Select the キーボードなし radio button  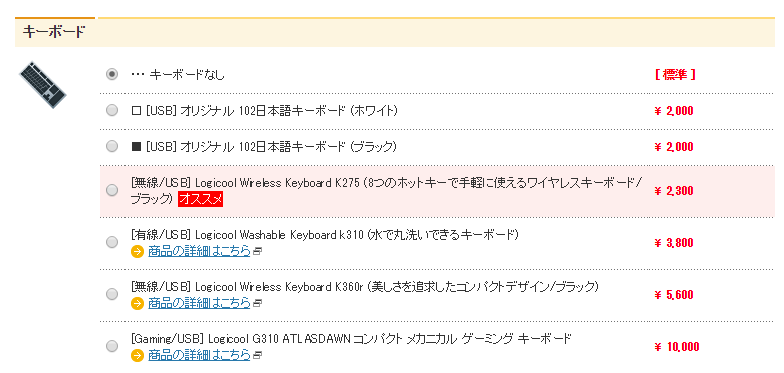[x=112, y=74]
